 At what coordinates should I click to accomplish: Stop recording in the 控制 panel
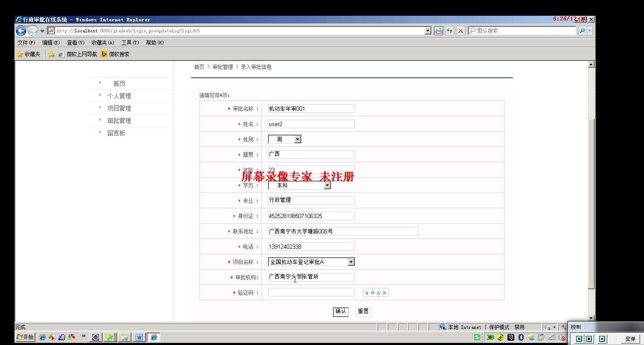[x=589, y=339]
